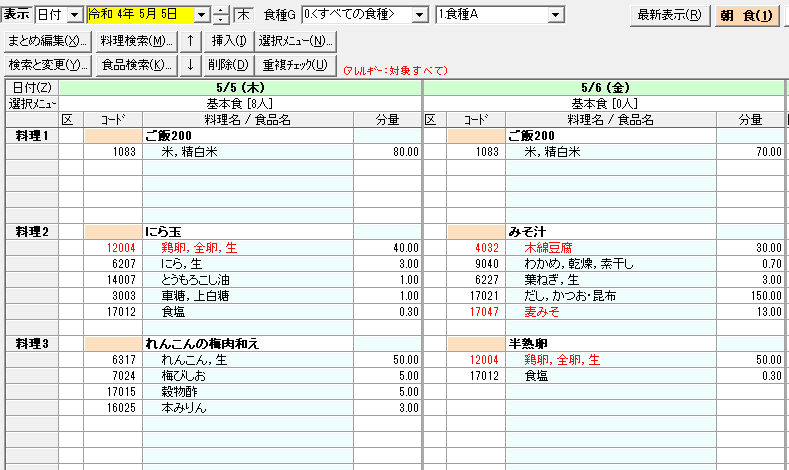Click dish name 半熟卵
The height and width of the screenshot is (470, 789).
pyautogui.click(x=527, y=344)
